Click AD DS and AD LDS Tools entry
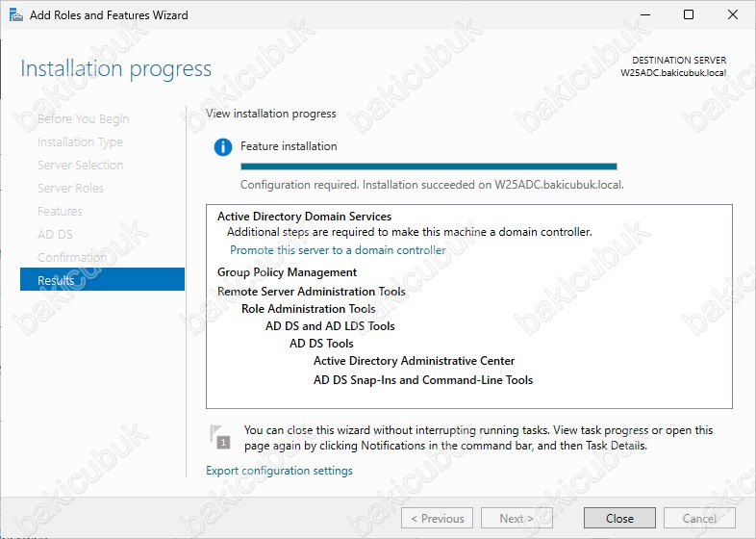Viewport: 756px width, 539px height. [330, 326]
